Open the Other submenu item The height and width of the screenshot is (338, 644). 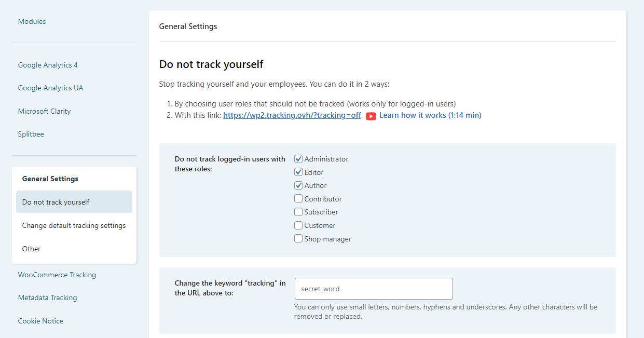[31, 249]
